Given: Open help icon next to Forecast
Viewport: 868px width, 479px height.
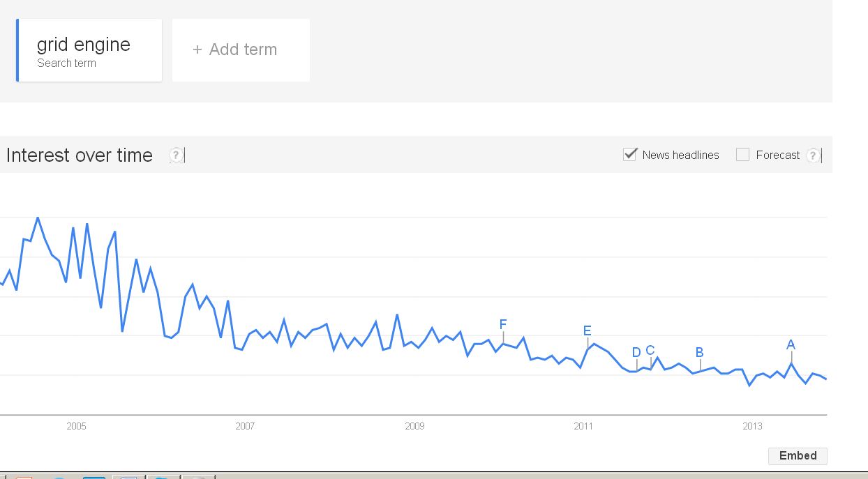Looking at the screenshot, I should point(813,155).
